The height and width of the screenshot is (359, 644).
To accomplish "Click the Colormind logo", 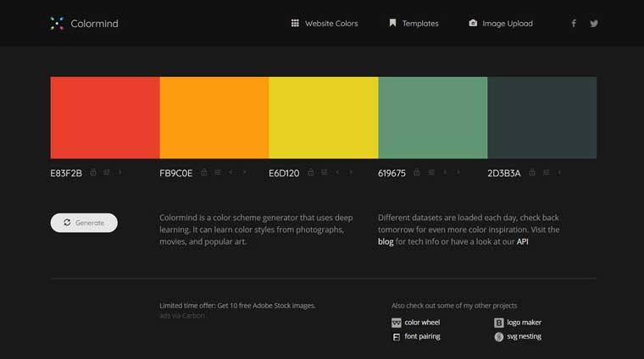I will 84,24.
